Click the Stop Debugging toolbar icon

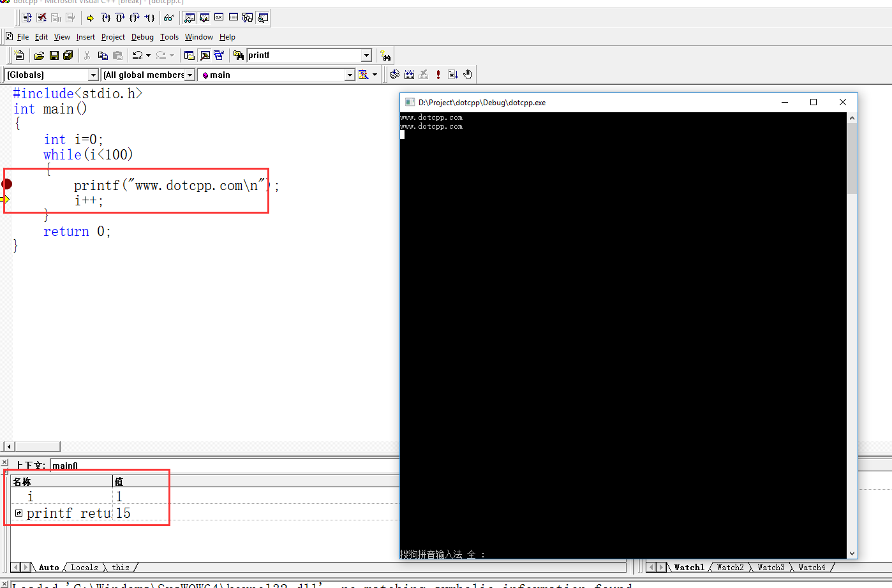[x=41, y=18]
